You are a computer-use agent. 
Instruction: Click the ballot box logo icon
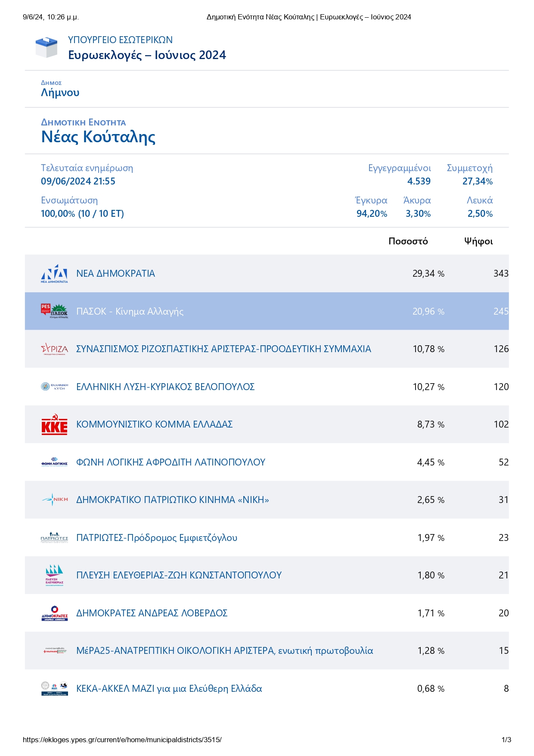pyautogui.click(x=46, y=47)
